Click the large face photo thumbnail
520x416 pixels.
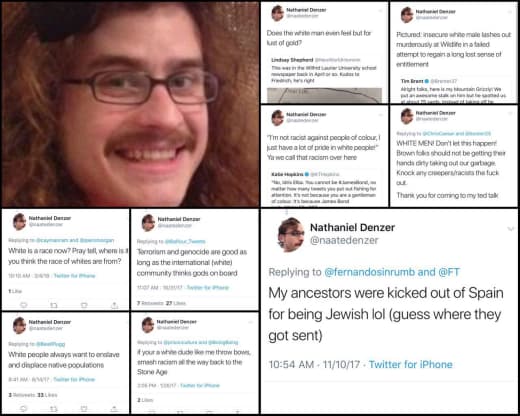[130, 104]
